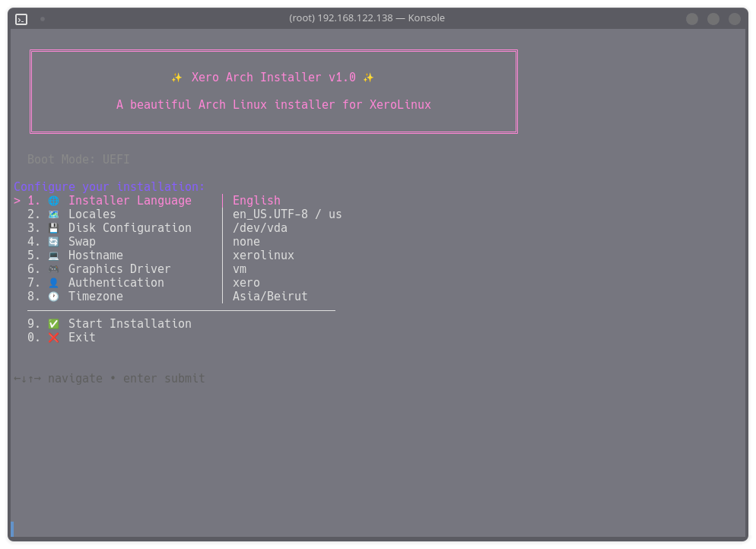Click the navigate / enter submit hint

[x=110, y=379]
